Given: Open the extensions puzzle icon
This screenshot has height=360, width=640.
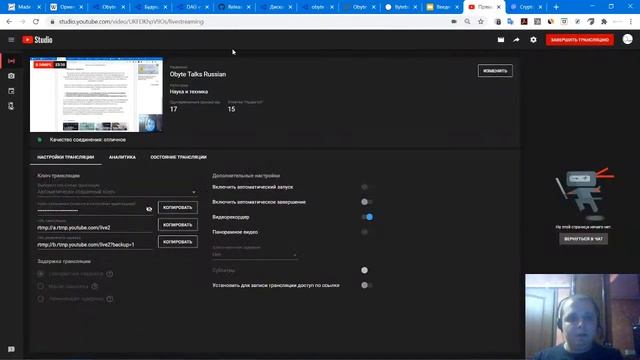Looking at the screenshot, I should tap(604, 22).
